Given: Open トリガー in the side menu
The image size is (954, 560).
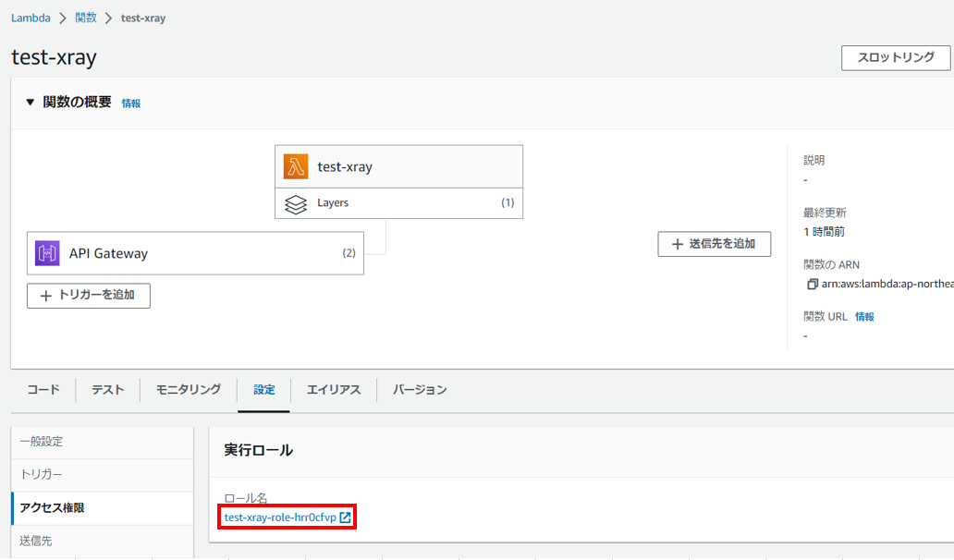Looking at the screenshot, I should pos(103,475).
